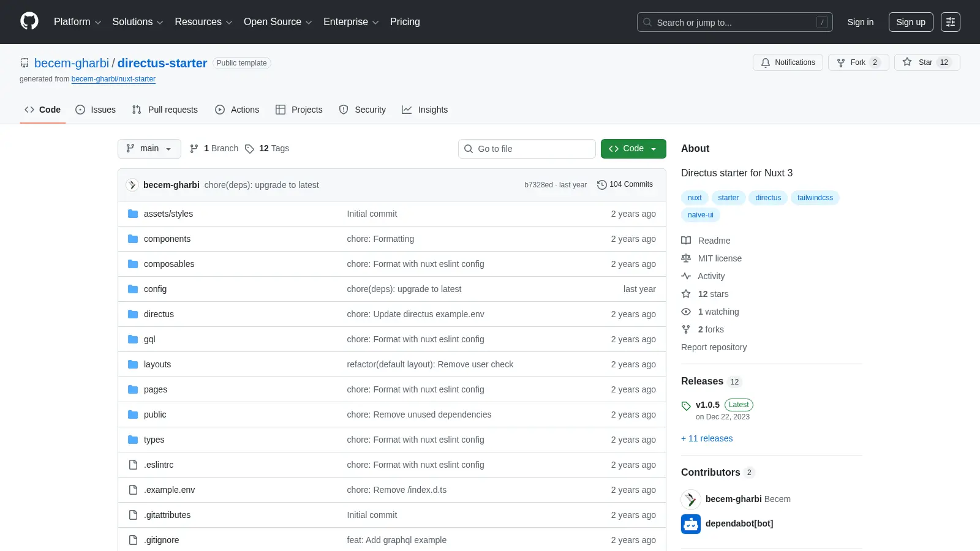Open the directus-starter repository name link
The height and width of the screenshot is (551, 980).
[x=162, y=63]
